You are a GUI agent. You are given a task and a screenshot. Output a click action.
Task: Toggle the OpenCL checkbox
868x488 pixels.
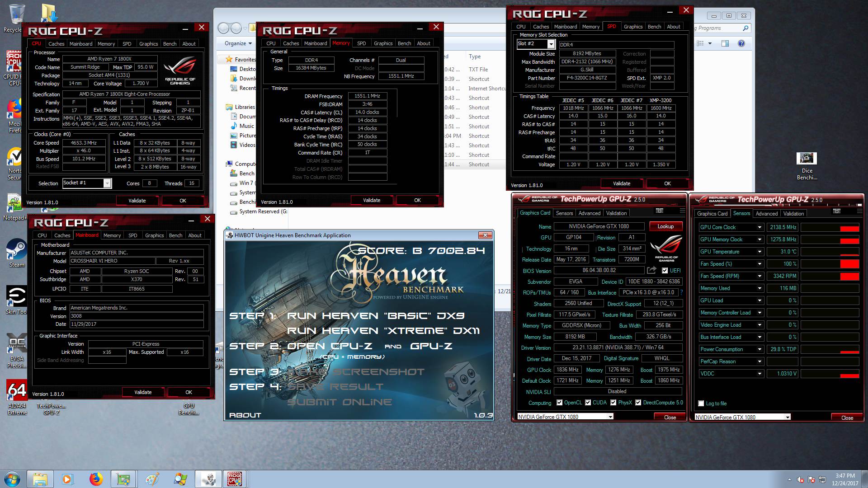click(x=560, y=403)
